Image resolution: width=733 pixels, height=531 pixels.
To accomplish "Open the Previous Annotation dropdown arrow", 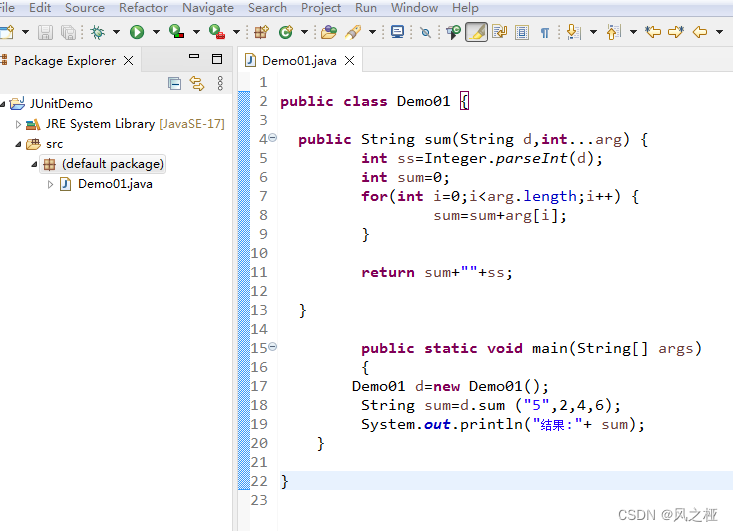I will click(633, 32).
